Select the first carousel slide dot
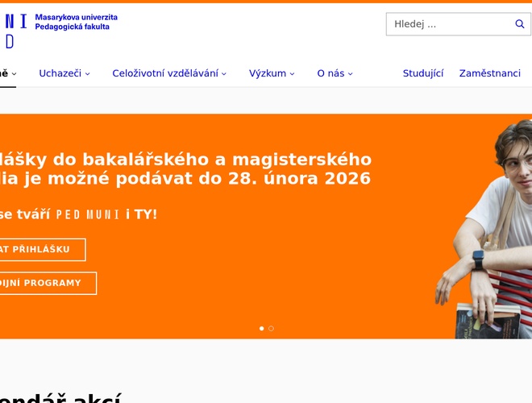This screenshot has width=532, height=403. [x=262, y=328]
